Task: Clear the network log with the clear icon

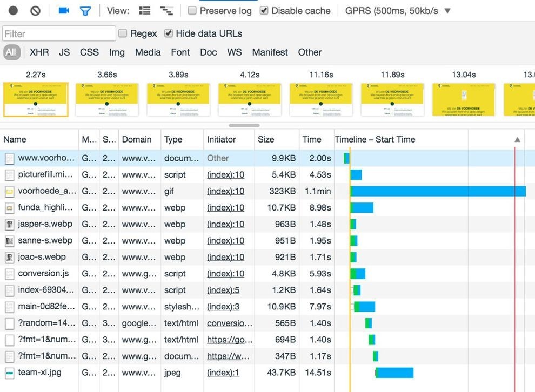Action: click(35, 11)
